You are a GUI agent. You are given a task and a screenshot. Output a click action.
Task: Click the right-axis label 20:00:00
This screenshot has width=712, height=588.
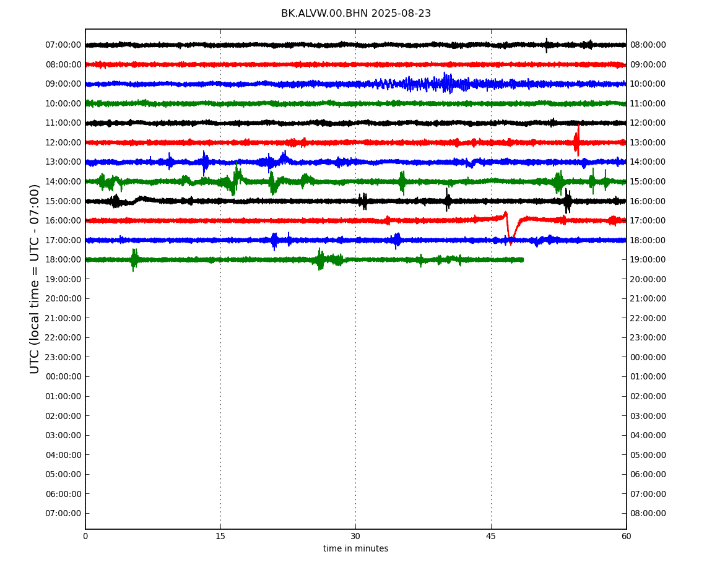(x=648, y=279)
